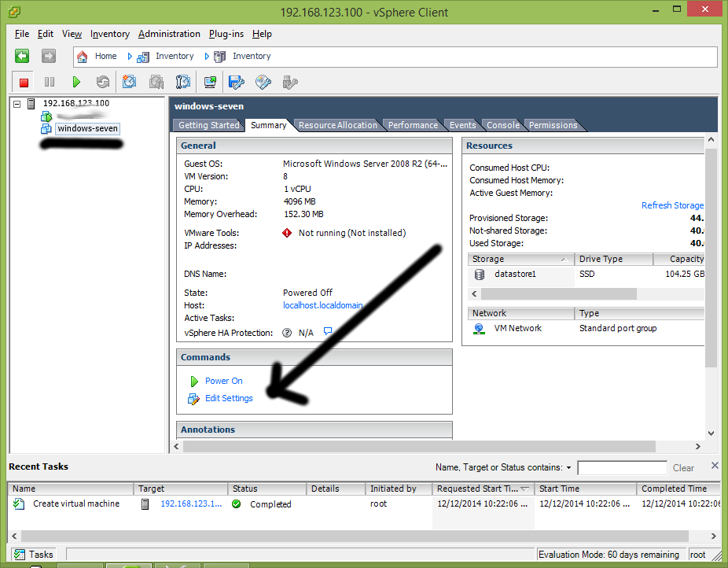728x568 pixels.
Task: Click the Refresh Storage link
Action: [672, 205]
